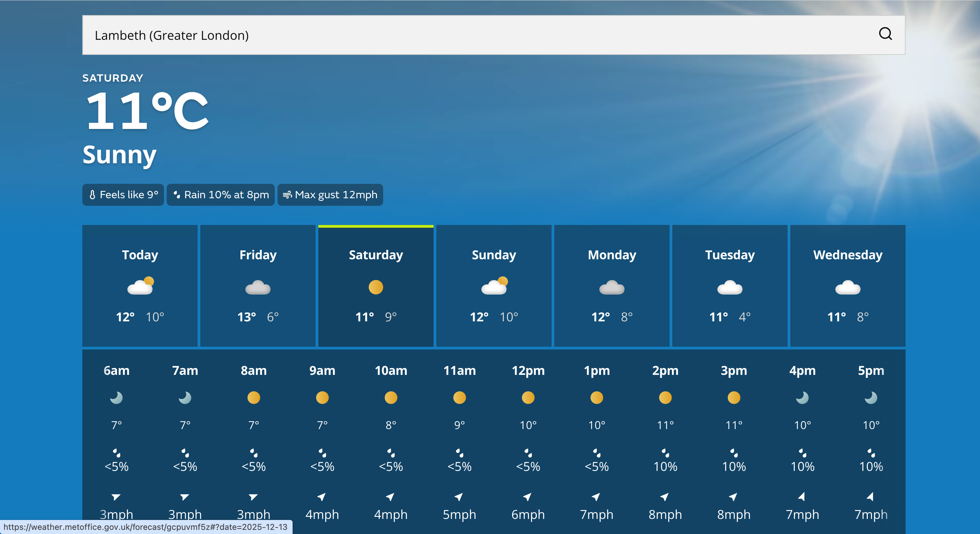Click the sun icon for 12pm
The image size is (980, 534).
(x=528, y=398)
